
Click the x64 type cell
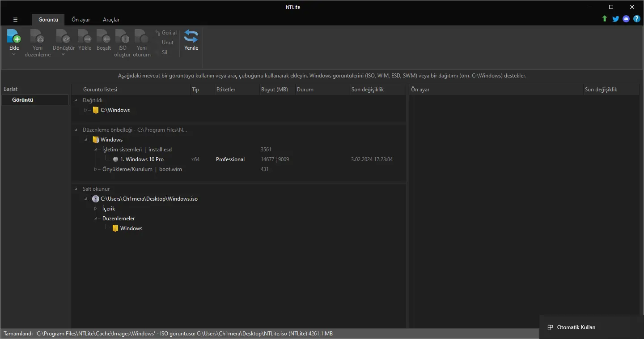click(195, 159)
